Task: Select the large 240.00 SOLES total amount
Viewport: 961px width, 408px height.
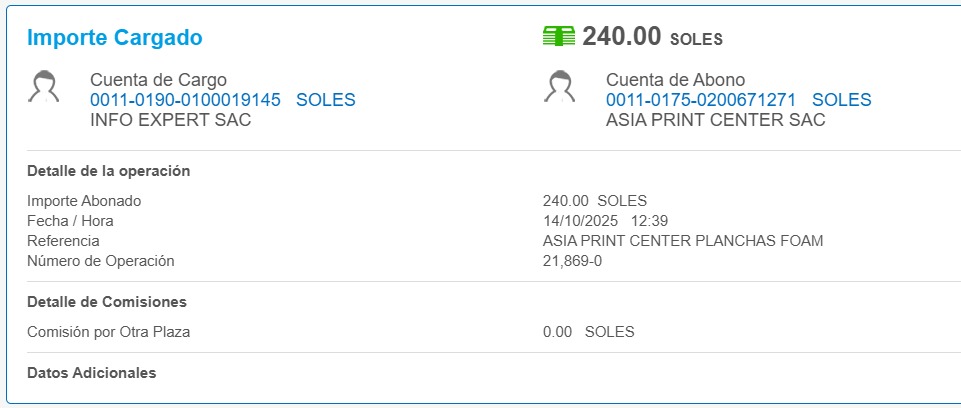Action: point(651,37)
